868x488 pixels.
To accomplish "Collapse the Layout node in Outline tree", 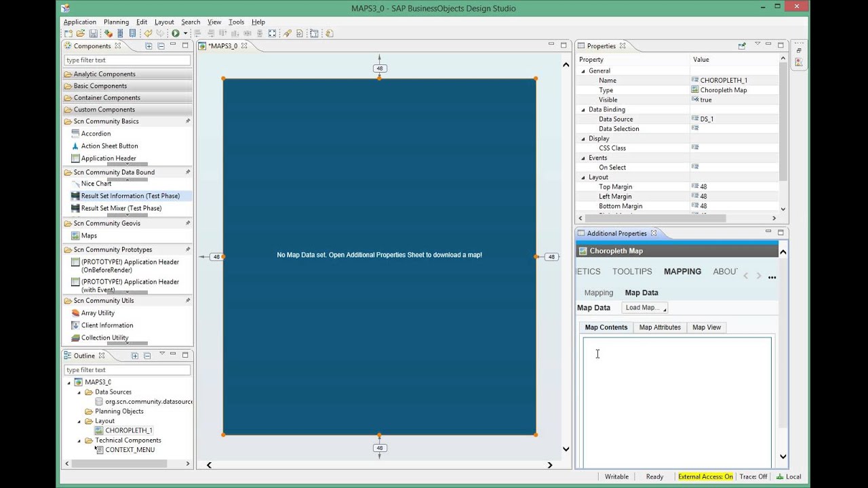I will click(x=79, y=421).
